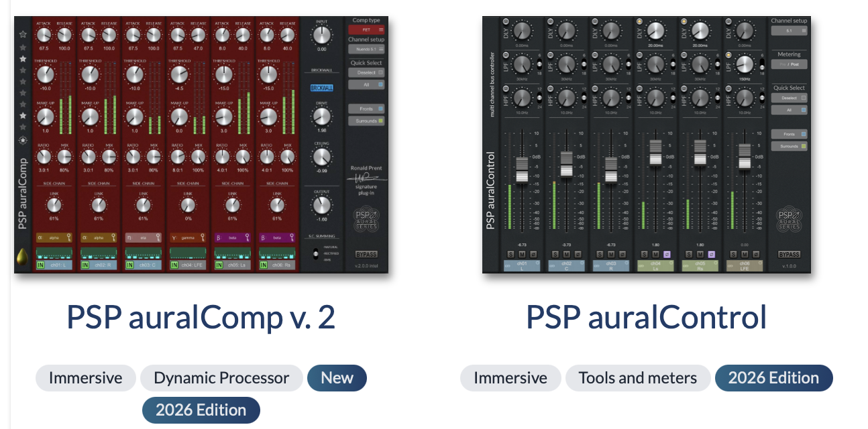
Task: Click the link icon on ch06 LFE label
Action: pyautogui.click(x=730, y=266)
